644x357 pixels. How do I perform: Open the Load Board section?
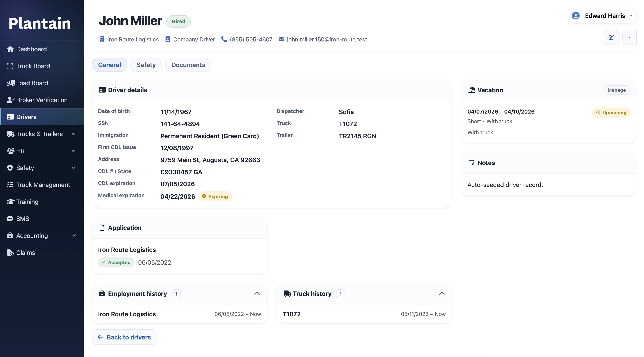coord(32,83)
